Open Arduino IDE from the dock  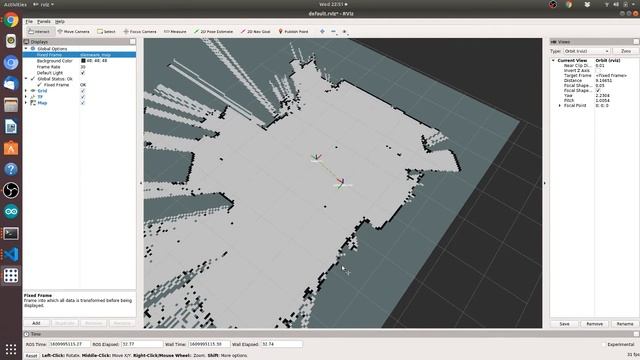(x=11, y=211)
